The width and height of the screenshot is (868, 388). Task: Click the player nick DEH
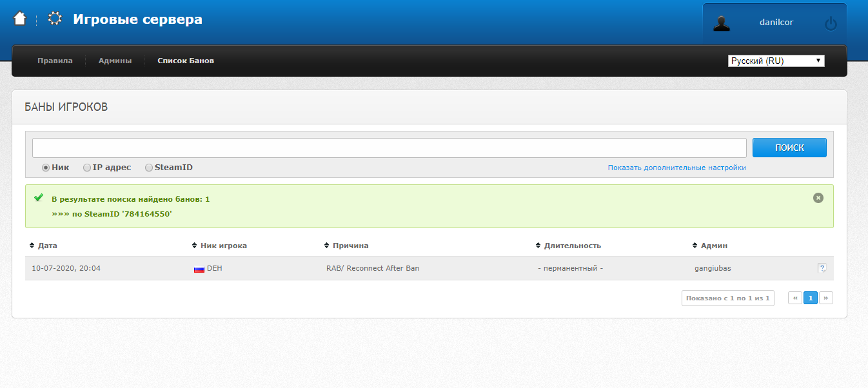point(214,268)
